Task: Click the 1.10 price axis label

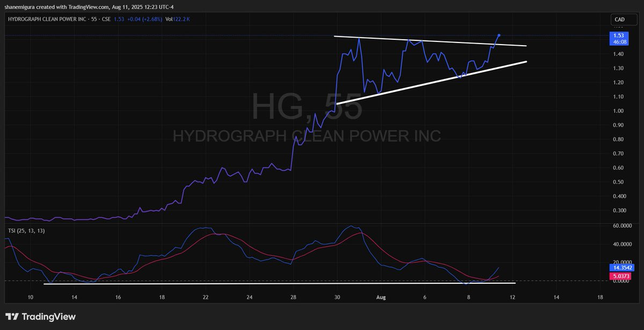Action: click(x=618, y=97)
